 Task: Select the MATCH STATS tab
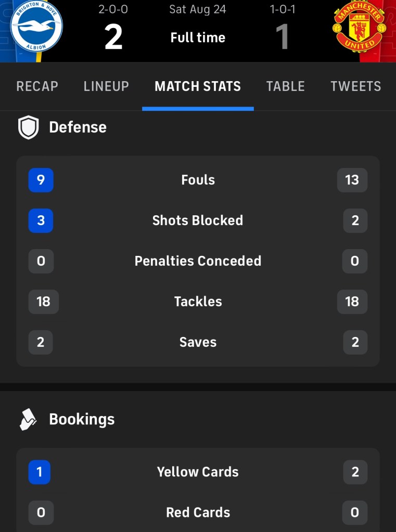coord(198,86)
